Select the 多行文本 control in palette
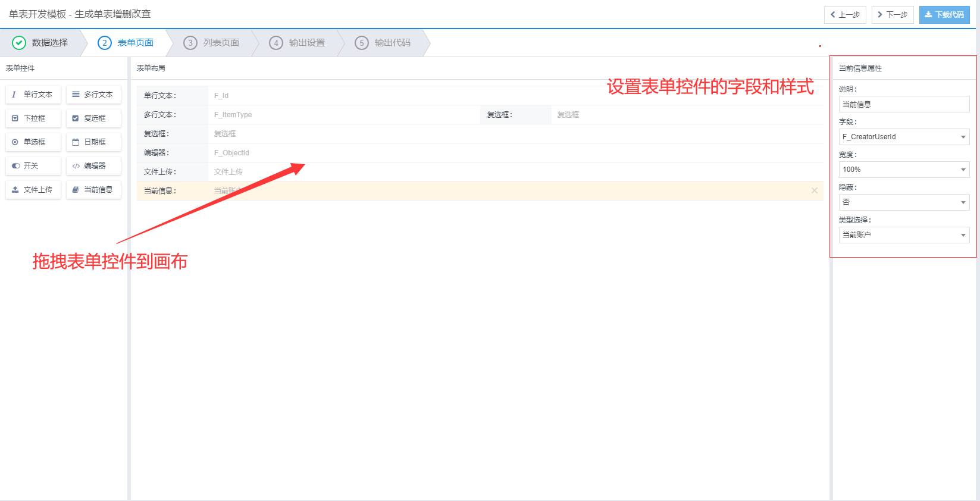Image resolution: width=980 pixels, height=501 pixels. coord(93,95)
